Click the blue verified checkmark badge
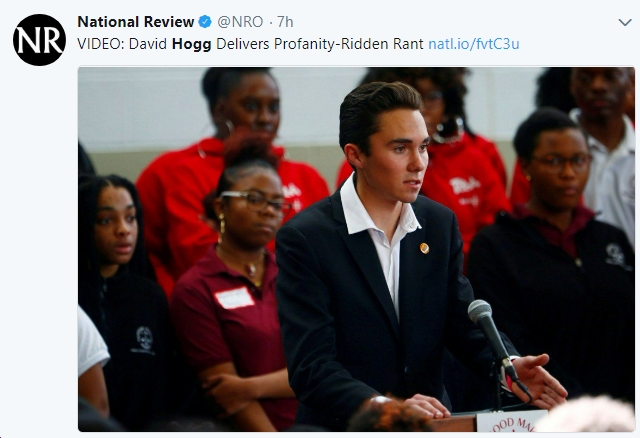Viewport: 640px width, 438px height. pyautogui.click(x=205, y=22)
